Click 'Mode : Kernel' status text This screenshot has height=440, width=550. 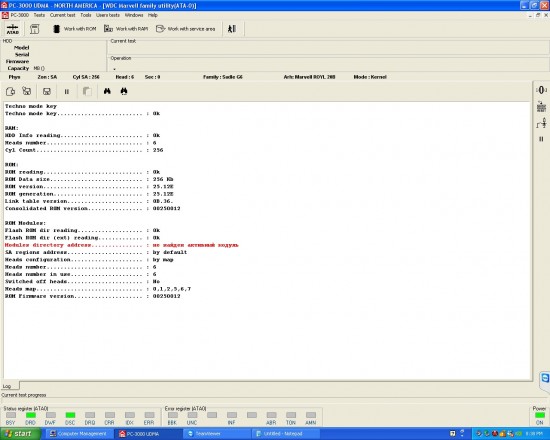pos(370,77)
